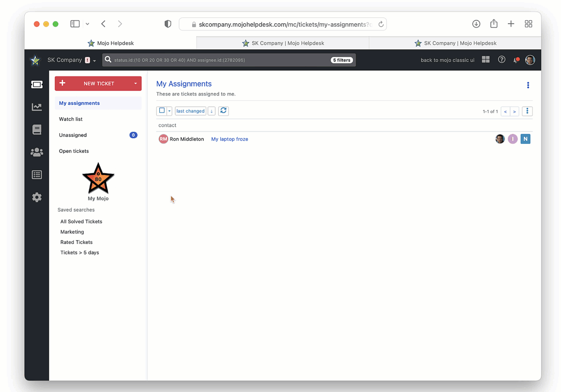This screenshot has width=561, height=392.
Task: Toggle sort direction arrow next to last changed
Action: (x=212, y=111)
